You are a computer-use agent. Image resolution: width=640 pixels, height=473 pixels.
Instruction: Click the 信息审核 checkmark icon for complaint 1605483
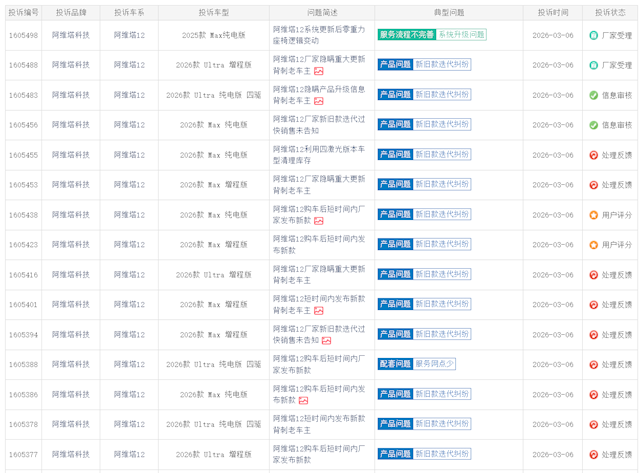[x=593, y=95]
